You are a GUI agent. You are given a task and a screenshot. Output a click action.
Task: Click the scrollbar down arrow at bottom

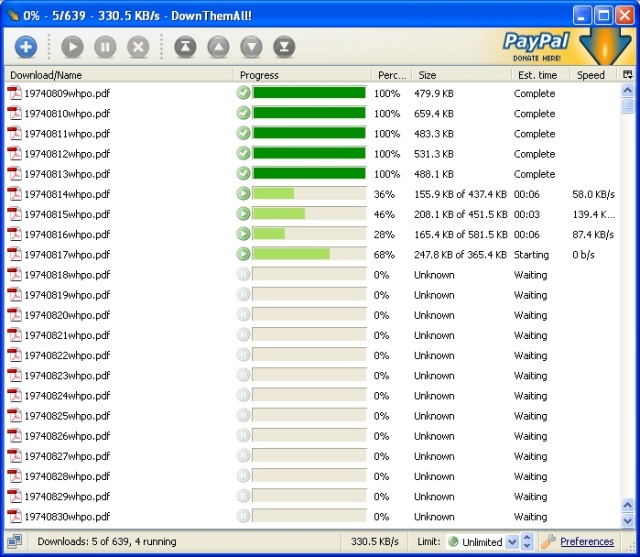pos(627,520)
